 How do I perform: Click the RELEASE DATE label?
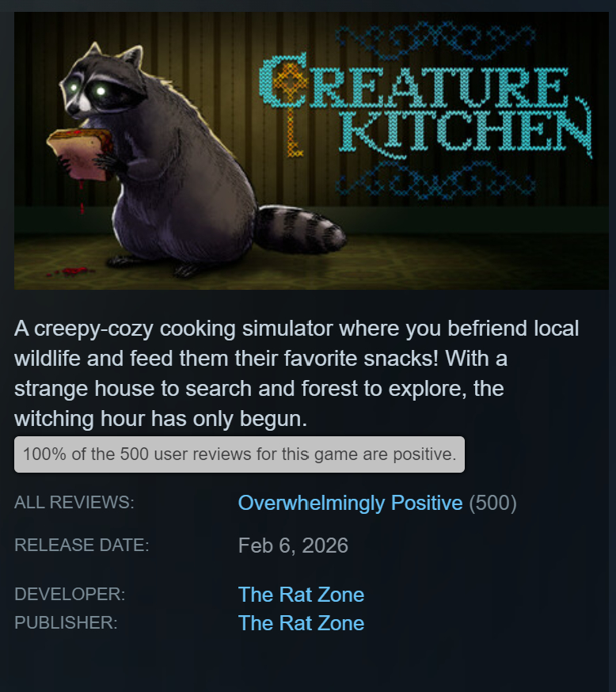(x=82, y=545)
